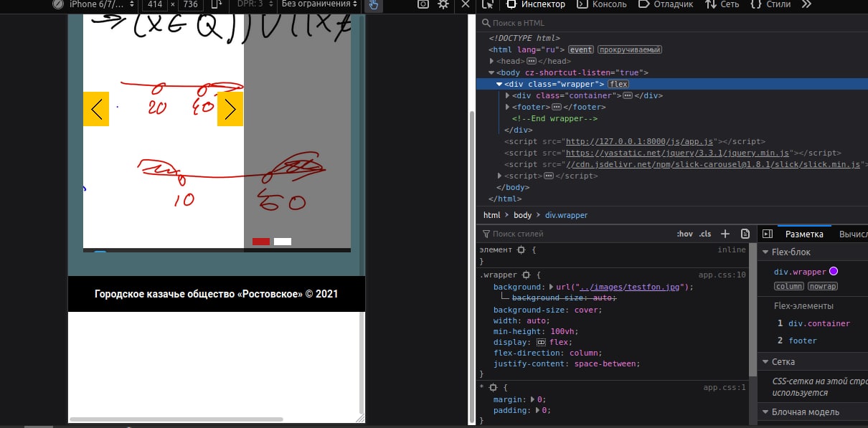The height and width of the screenshot is (428, 868).
Task: Expand the padding shorthand triangle
Action: pos(537,411)
